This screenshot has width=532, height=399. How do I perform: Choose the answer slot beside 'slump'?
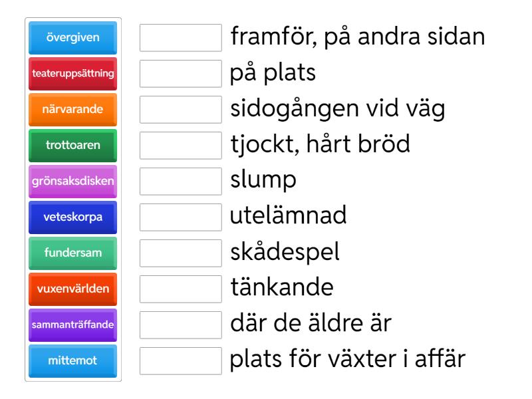(x=181, y=182)
